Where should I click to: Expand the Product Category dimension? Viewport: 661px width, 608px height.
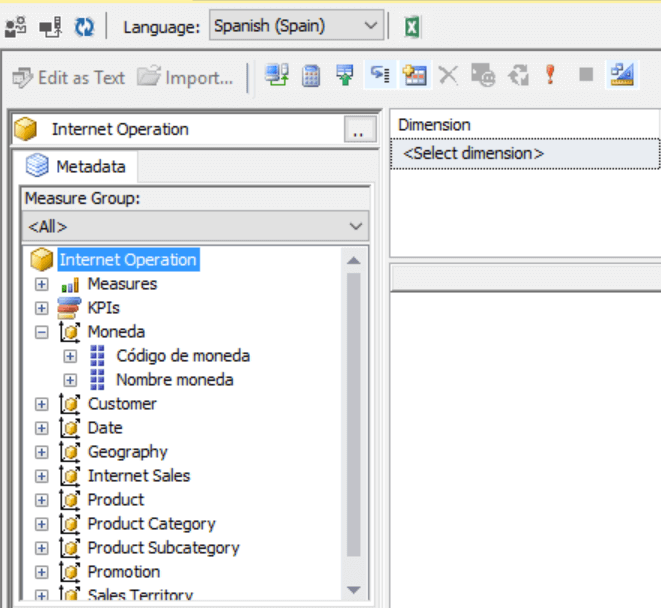click(41, 524)
